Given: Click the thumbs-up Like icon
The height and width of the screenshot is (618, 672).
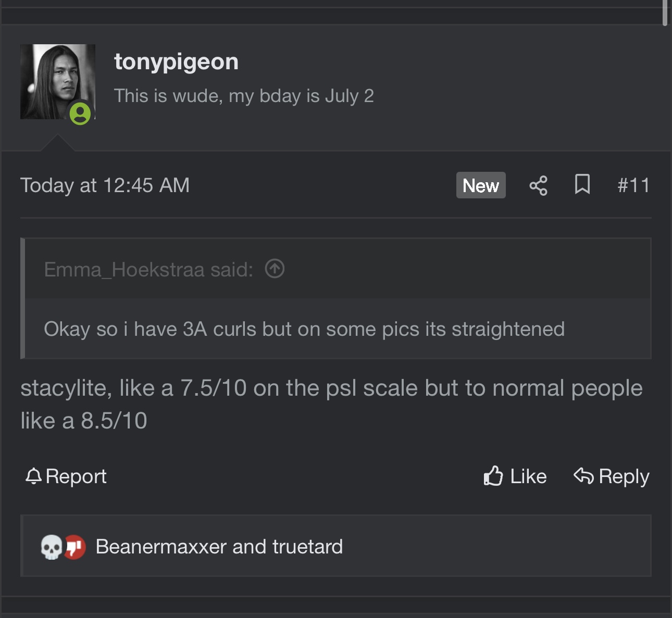Looking at the screenshot, I should click(493, 476).
